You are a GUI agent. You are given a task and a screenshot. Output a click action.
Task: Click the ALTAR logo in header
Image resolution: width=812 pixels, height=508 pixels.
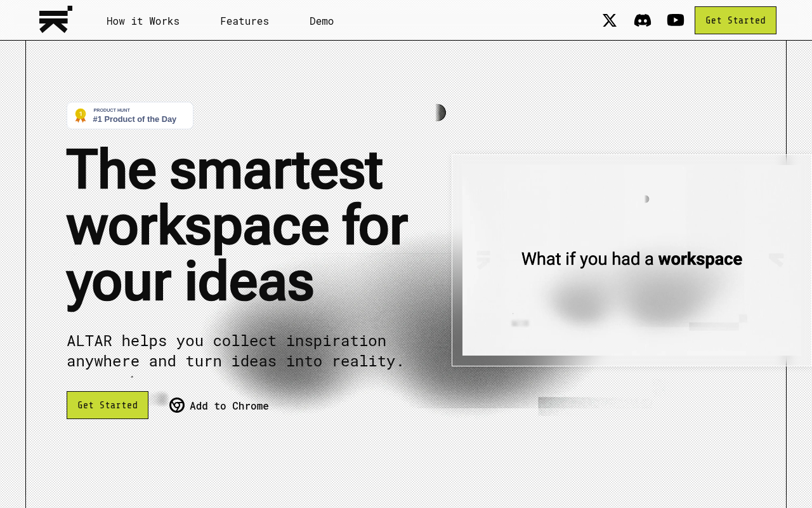(56, 19)
